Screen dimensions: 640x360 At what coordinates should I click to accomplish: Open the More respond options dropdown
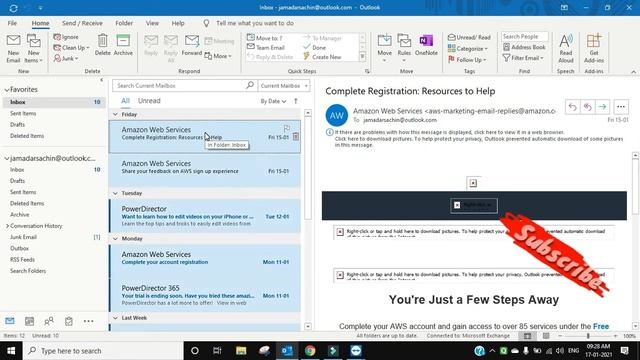[x=218, y=56]
